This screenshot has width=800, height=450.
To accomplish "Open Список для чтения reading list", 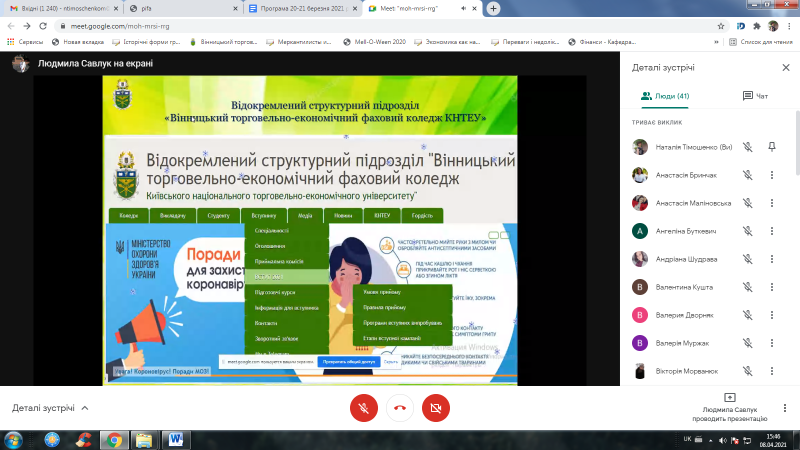I will [761, 42].
